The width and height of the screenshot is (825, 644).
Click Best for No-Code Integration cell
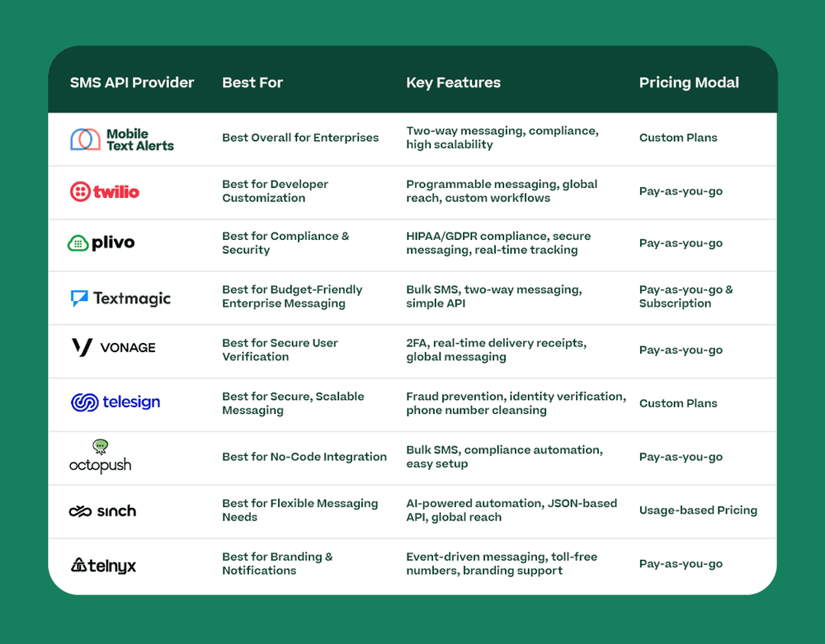[x=304, y=457]
